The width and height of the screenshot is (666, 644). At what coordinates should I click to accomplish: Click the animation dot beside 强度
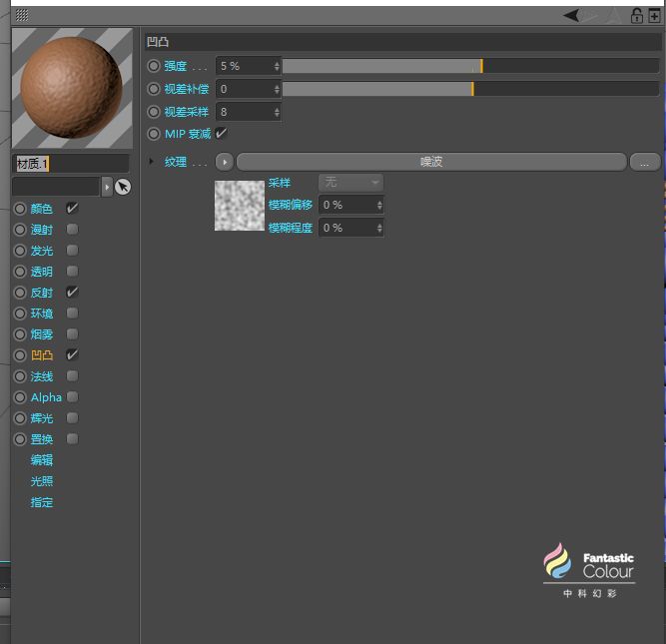[154, 66]
